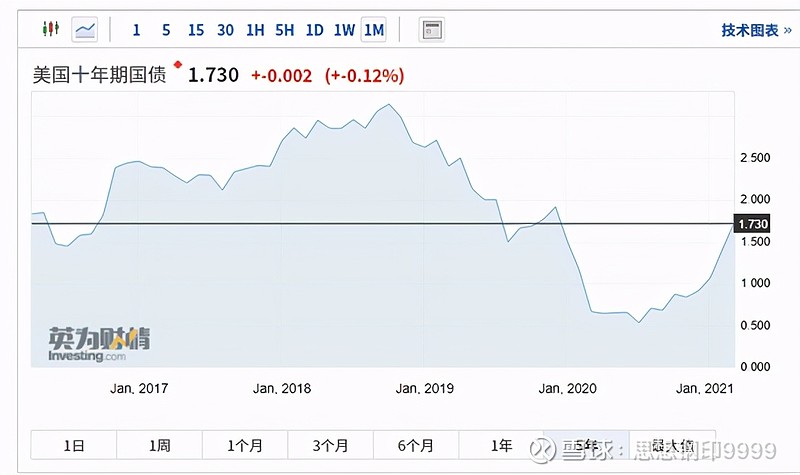The image size is (800, 475).
Task: Open the chart window popup icon
Action: [432, 30]
